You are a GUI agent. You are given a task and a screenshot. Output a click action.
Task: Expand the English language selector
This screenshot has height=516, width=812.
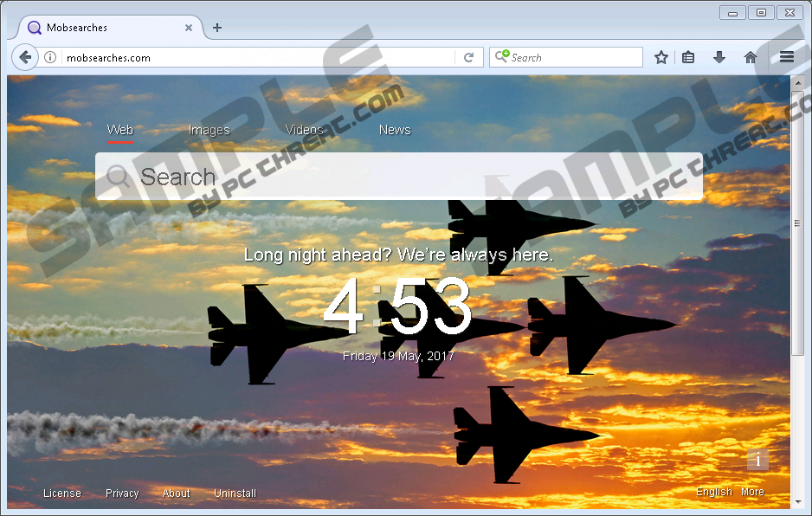(713, 492)
